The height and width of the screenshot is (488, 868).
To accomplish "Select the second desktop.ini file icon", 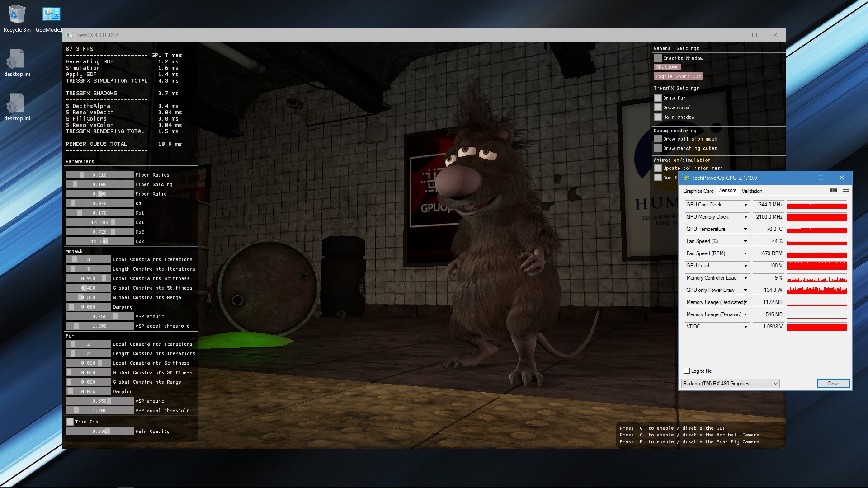I will [x=17, y=107].
